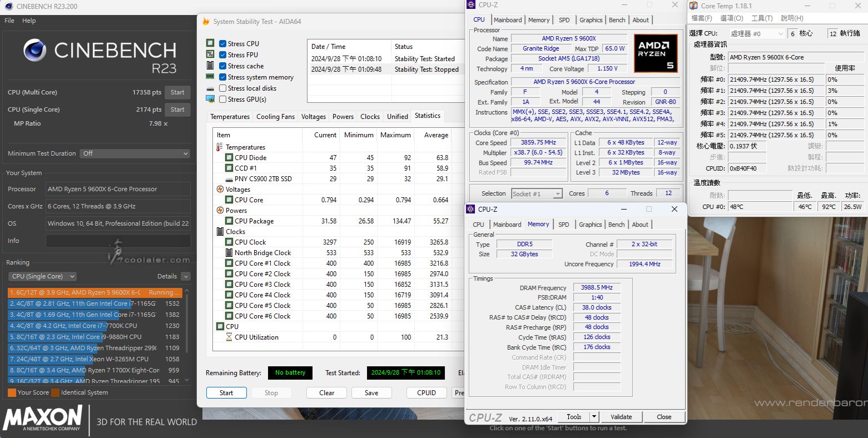Click the CPU Utilization hourglass icon
Image resolution: width=868 pixels, height=438 pixels.
click(229, 337)
